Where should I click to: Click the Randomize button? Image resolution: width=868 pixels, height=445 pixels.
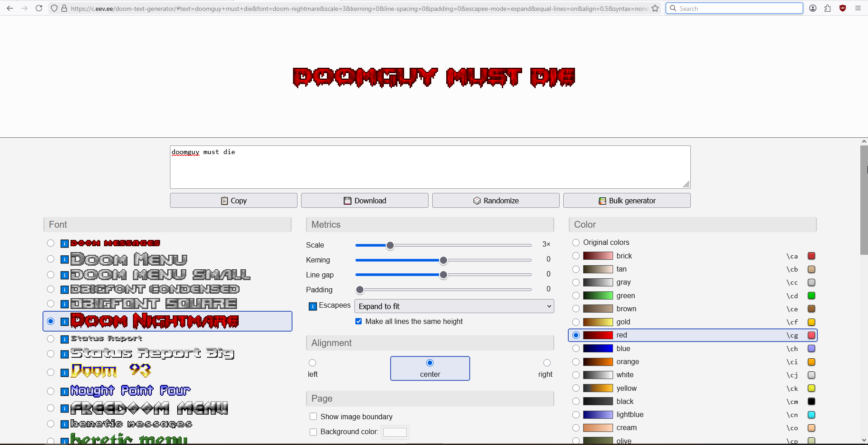coord(496,201)
